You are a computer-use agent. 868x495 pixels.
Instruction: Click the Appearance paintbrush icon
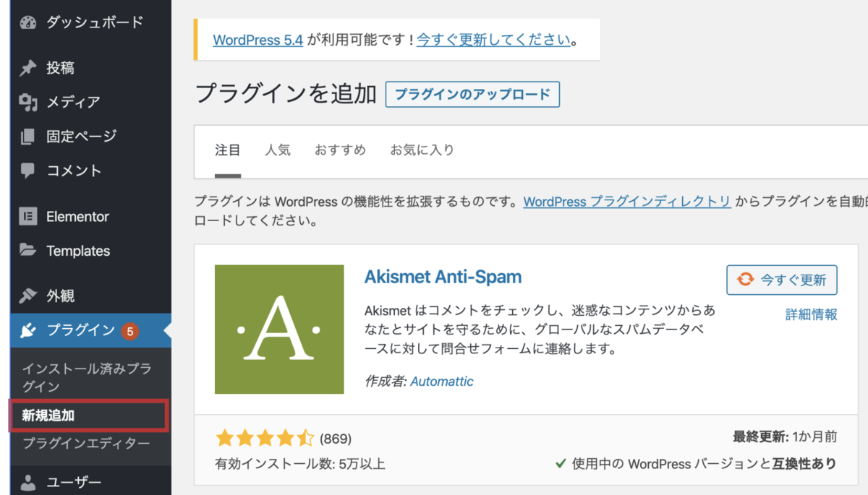(28, 296)
